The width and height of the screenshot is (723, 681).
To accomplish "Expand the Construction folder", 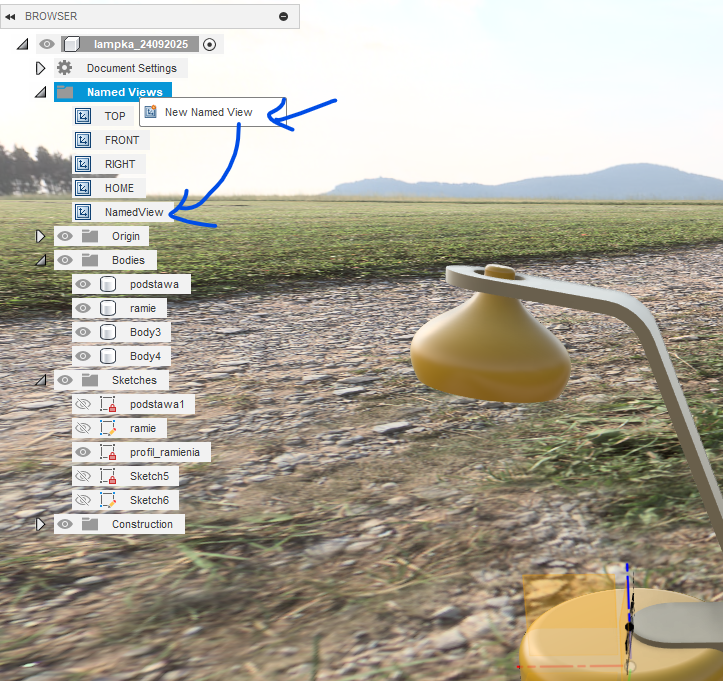I will point(41,524).
